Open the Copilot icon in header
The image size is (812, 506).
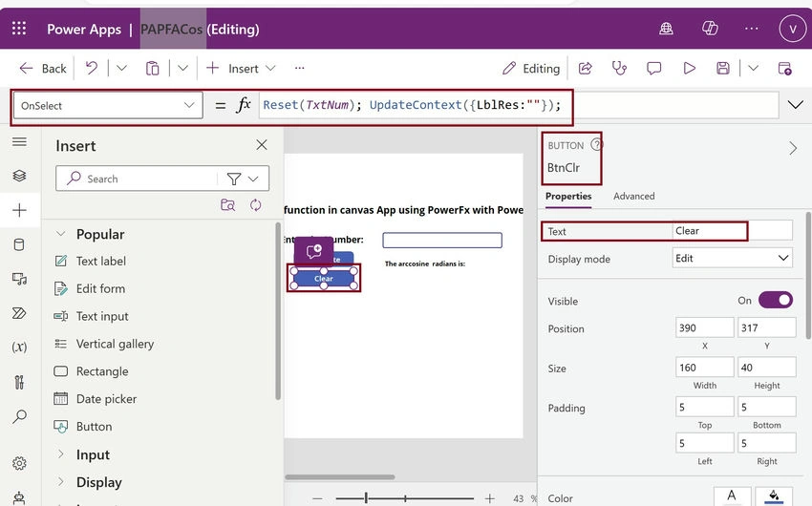710,29
